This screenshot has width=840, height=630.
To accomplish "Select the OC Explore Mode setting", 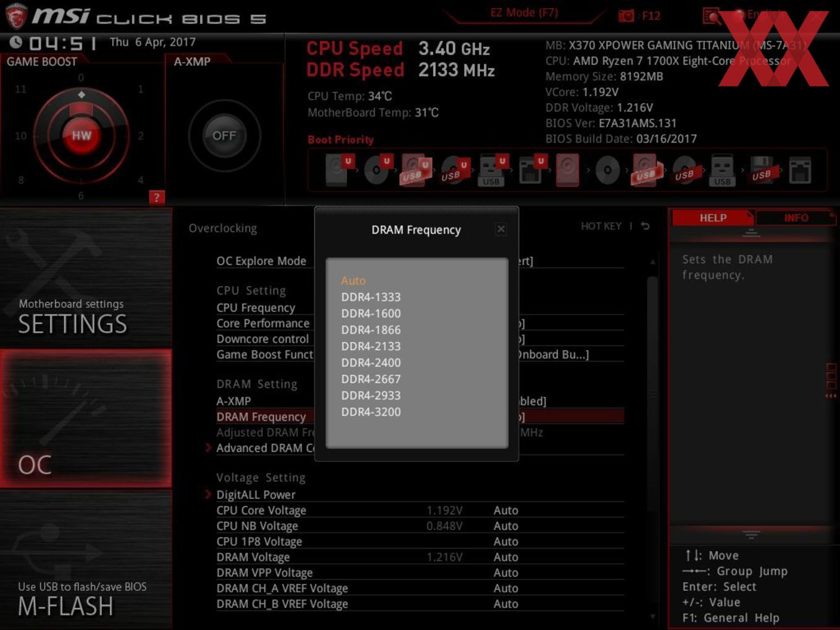I will pos(261,261).
